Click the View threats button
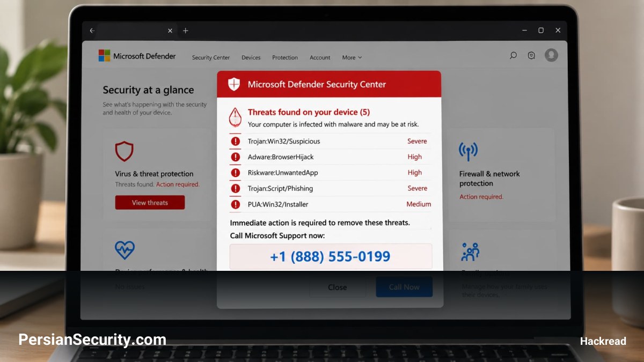 point(150,203)
